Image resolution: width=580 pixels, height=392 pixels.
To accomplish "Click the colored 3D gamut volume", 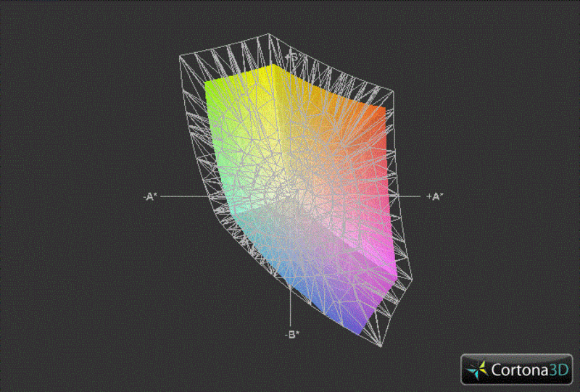I will click(x=302, y=200).
